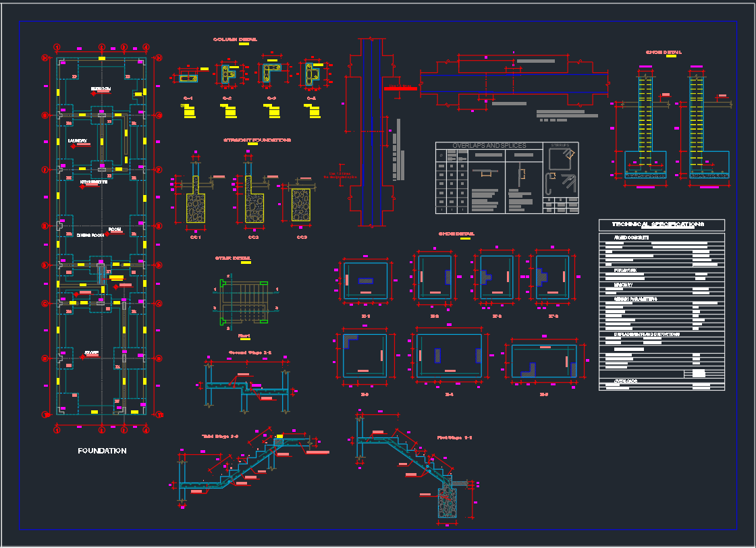This screenshot has width=756, height=548.
Task: Click the KITCHENETTE room label
Action: [94, 182]
